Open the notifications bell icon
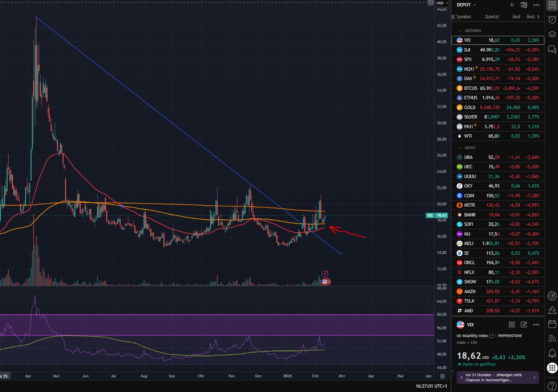Image resolution: width=558 pixels, height=392 pixels. 552,353
